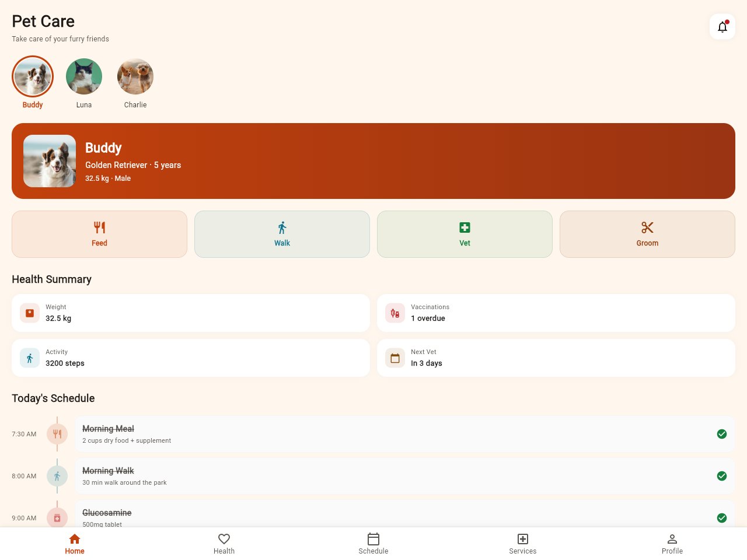Open the Activity 3200 steps card
Screen dimensions: 747x560
[191, 358]
